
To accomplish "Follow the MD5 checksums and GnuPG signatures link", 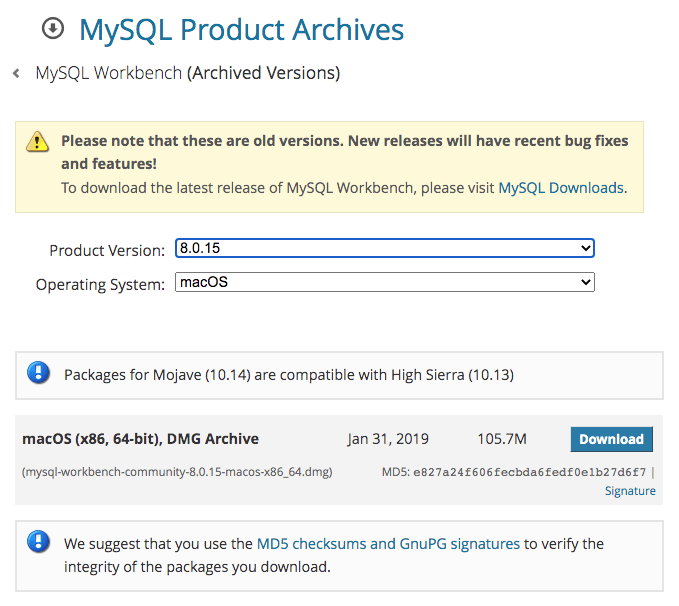I will 388,544.
